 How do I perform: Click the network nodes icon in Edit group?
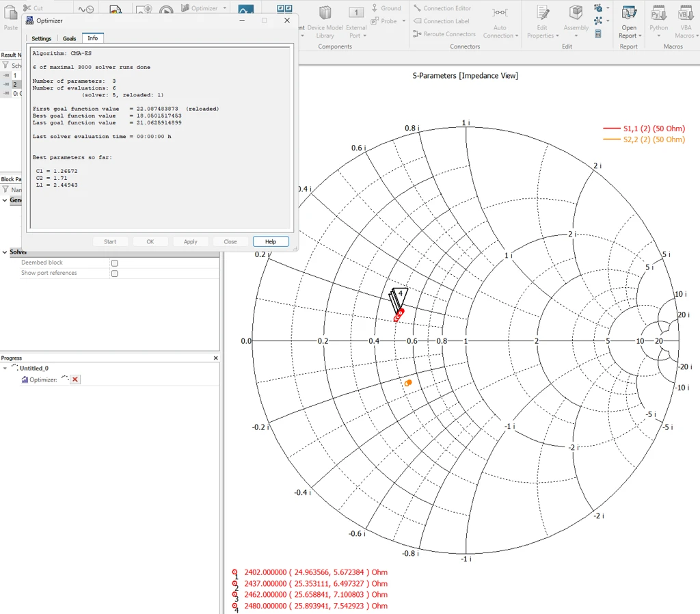tap(597, 21)
